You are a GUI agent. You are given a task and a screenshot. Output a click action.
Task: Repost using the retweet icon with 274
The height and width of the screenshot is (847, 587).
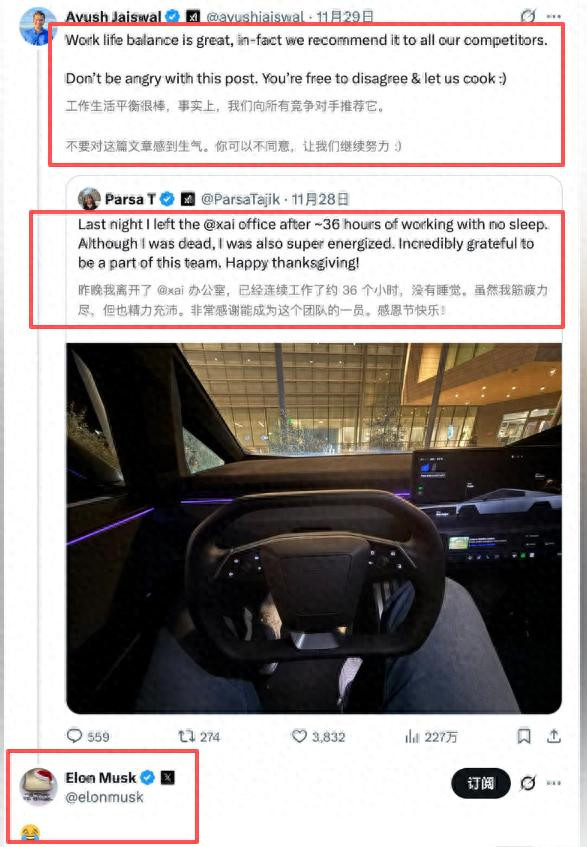point(199,736)
